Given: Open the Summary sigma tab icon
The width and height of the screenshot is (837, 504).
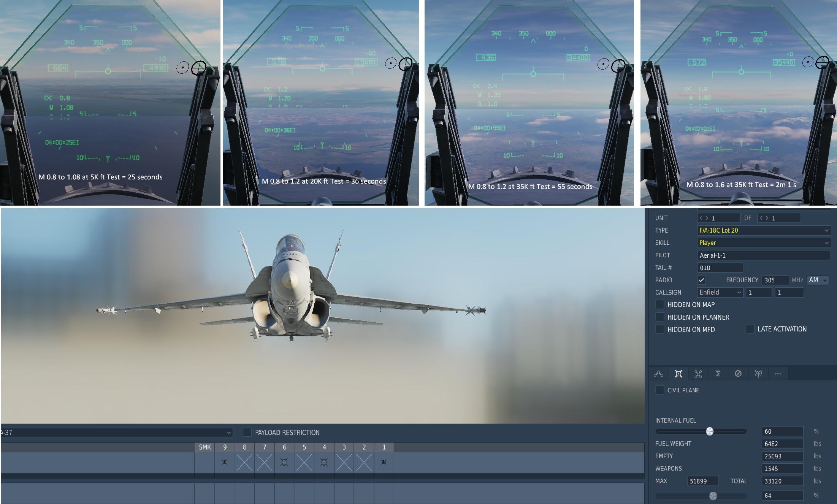Looking at the screenshot, I should (718, 374).
